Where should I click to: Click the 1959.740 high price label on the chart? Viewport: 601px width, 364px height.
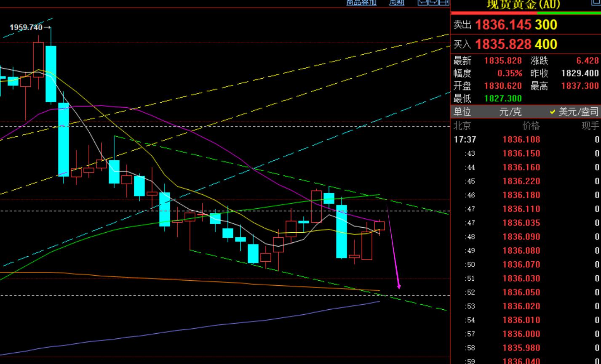[26, 27]
